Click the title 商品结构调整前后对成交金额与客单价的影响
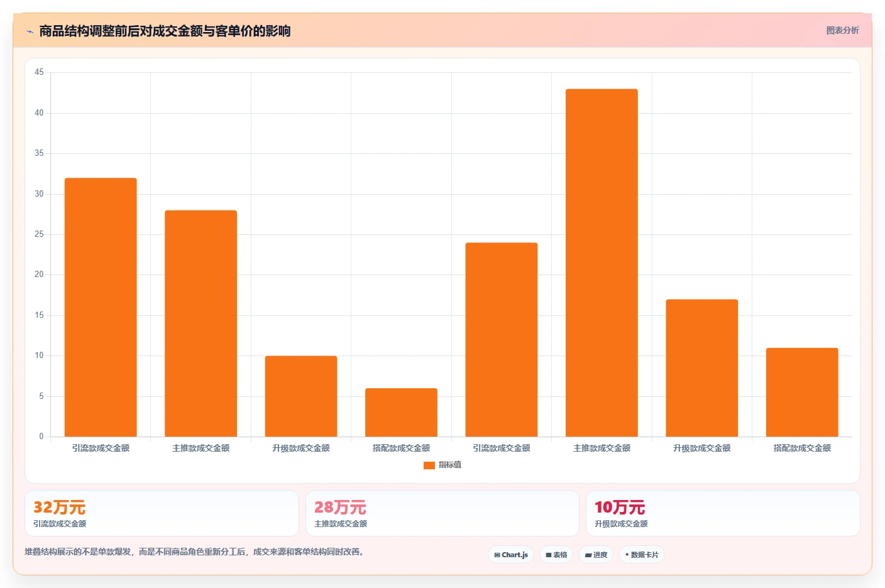The width and height of the screenshot is (885, 588). [165, 31]
